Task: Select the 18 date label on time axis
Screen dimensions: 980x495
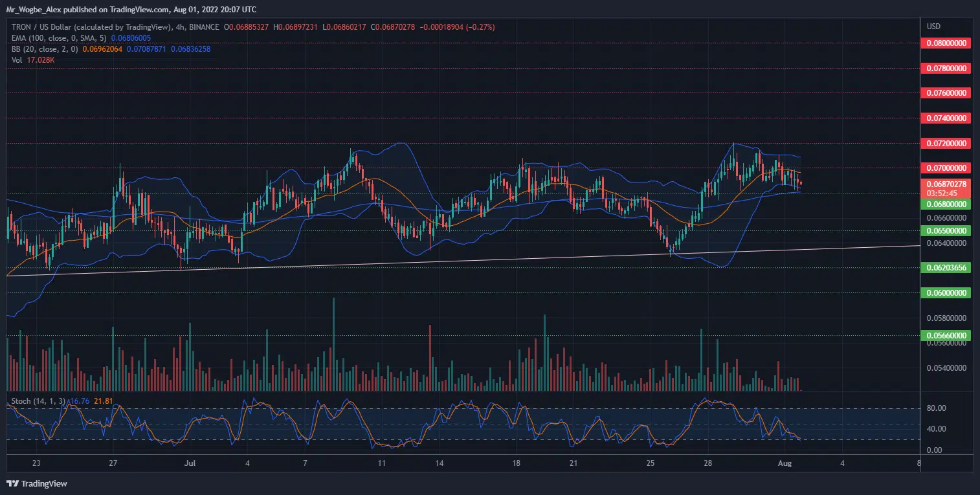Action: coord(516,464)
